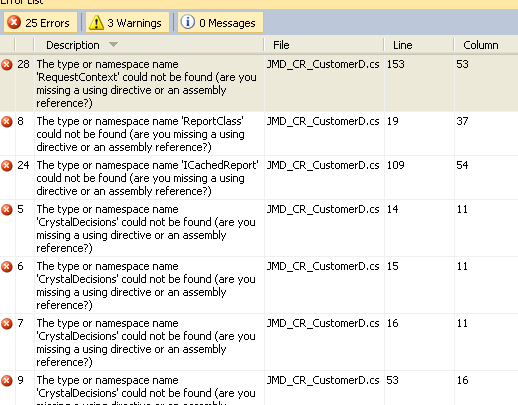Click file name in error row 9

323,380
